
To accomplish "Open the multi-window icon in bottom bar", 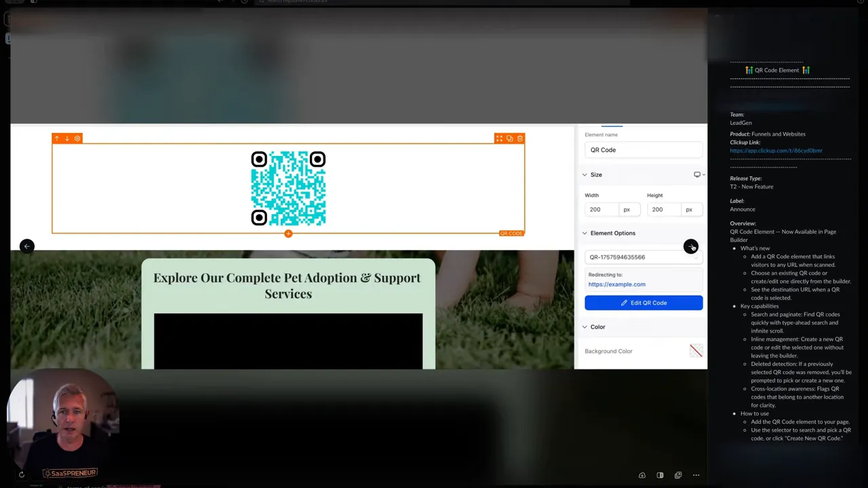I will [678, 475].
